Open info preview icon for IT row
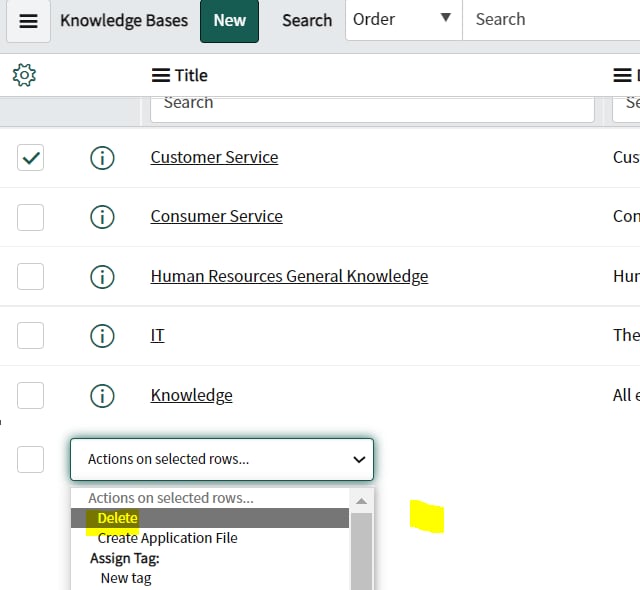Viewport: 640px width, 590px height. coord(102,335)
